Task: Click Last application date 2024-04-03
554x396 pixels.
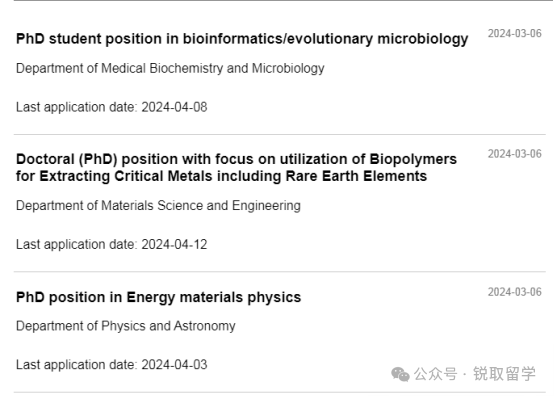Action: pos(111,365)
